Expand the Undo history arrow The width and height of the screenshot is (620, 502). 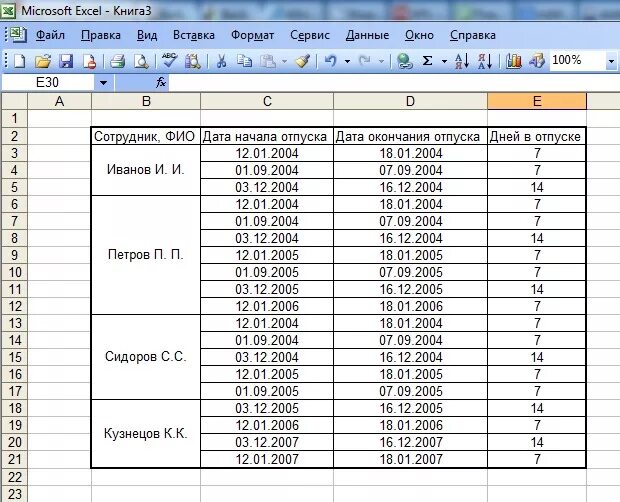tap(347, 61)
